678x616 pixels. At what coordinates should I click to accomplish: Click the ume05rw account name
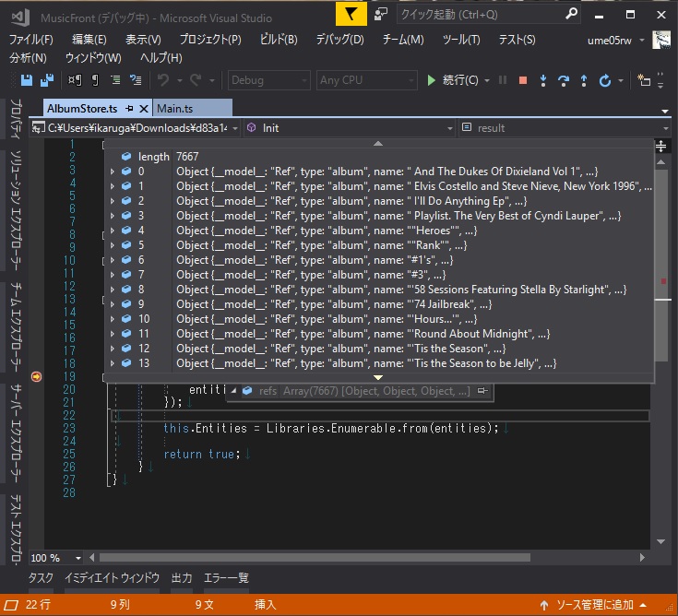[609, 41]
